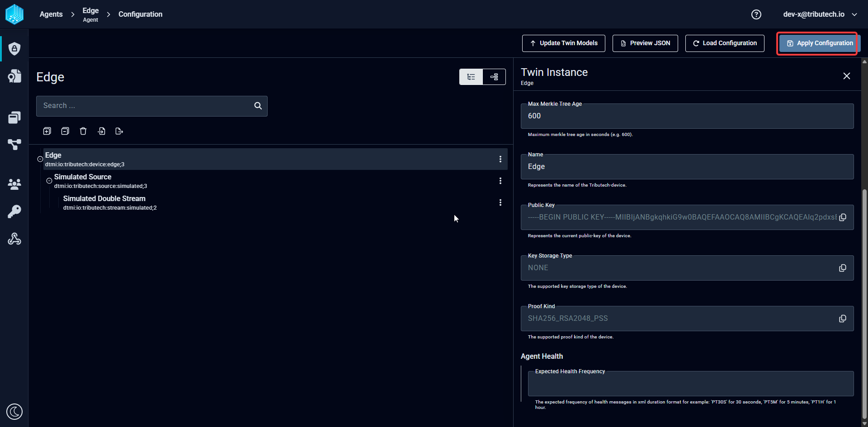The width and height of the screenshot is (868, 427).
Task: Click the scrollbar down arrow
Action: tap(864, 423)
